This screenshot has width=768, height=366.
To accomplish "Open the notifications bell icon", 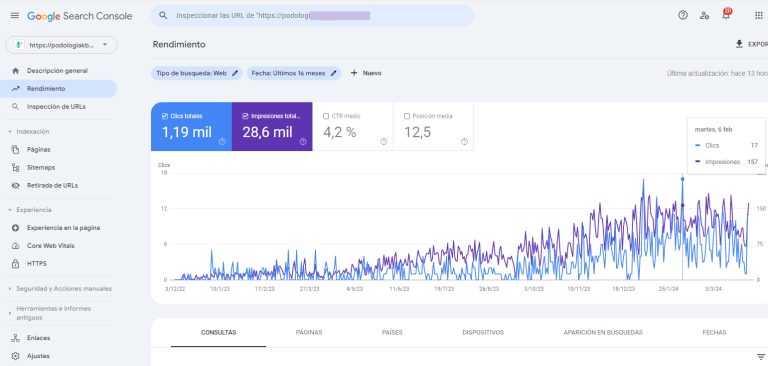I will coord(726,15).
